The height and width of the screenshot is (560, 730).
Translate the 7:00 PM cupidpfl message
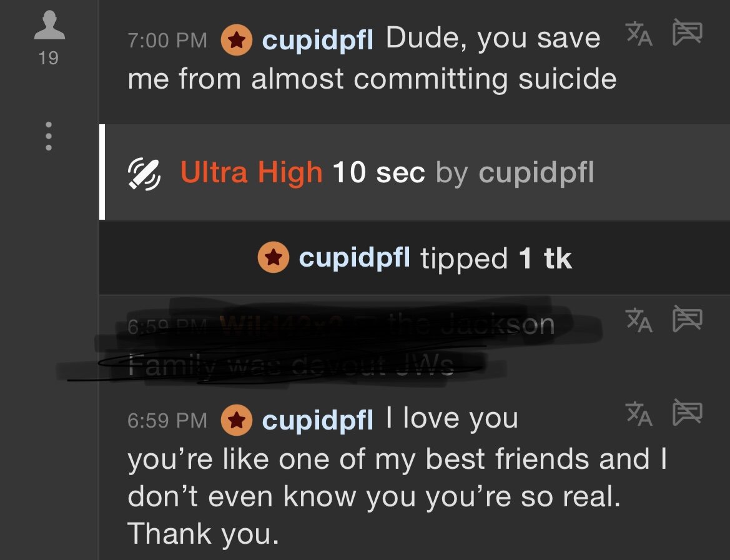[639, 34]
